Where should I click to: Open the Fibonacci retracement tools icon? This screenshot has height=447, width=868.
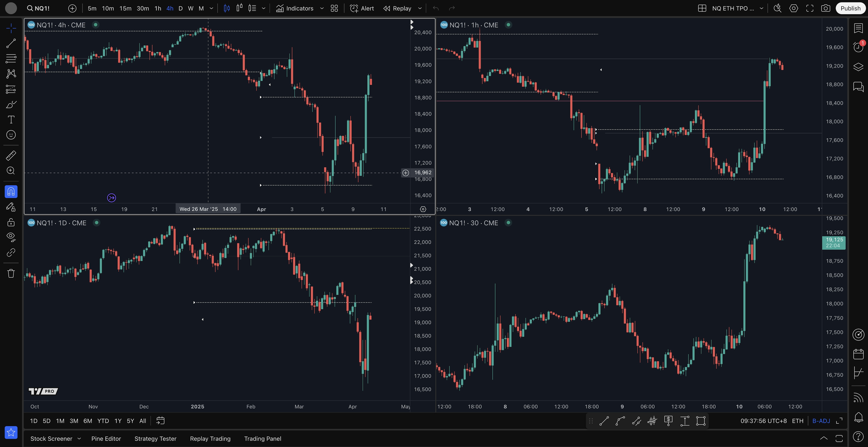click(11, 58)
